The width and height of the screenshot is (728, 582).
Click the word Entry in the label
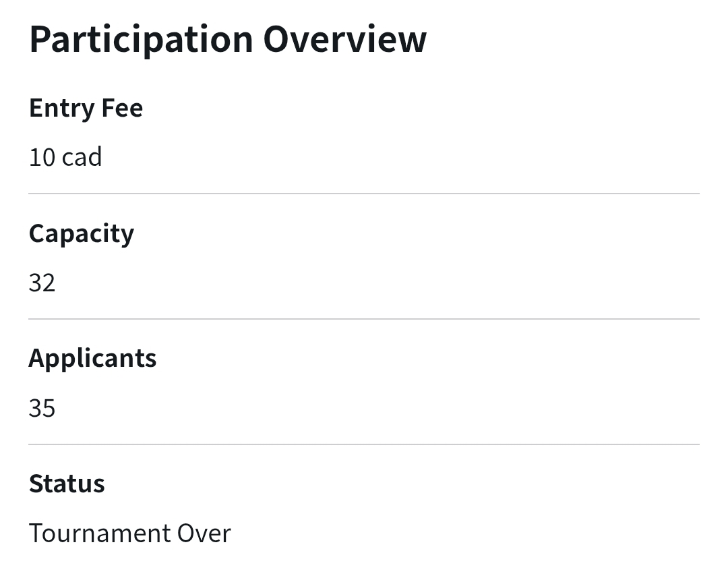pos(61,108)
